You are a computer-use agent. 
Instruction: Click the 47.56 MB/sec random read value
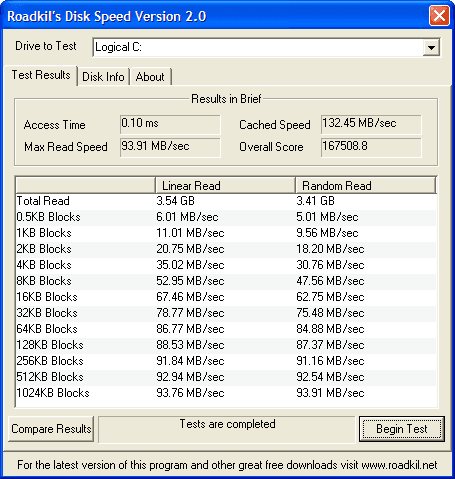pyautogui.click(x=330, y=281)
